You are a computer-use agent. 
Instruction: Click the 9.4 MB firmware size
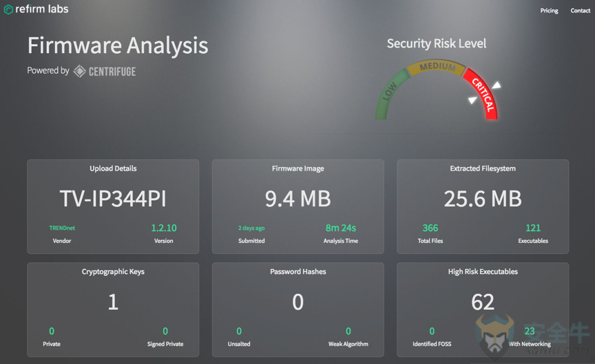point(298,199)
